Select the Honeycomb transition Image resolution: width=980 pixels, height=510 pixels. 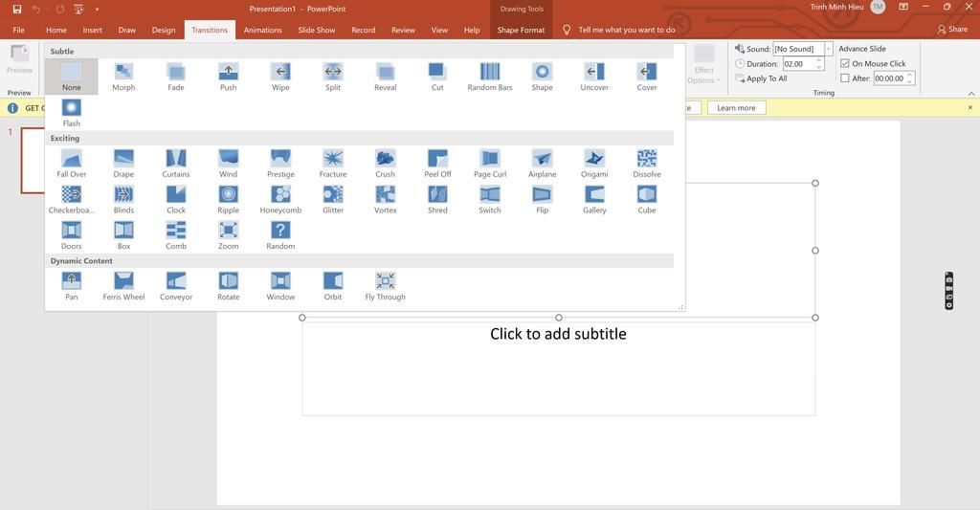(280, 199)
